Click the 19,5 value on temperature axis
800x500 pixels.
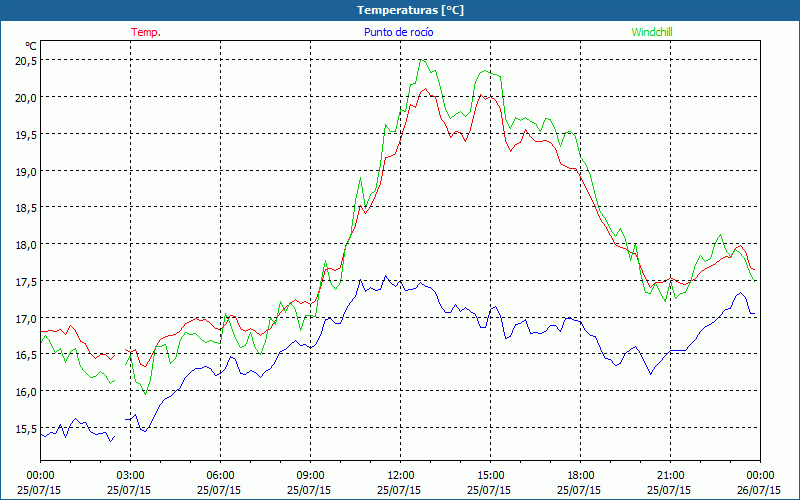pos(27,134)
